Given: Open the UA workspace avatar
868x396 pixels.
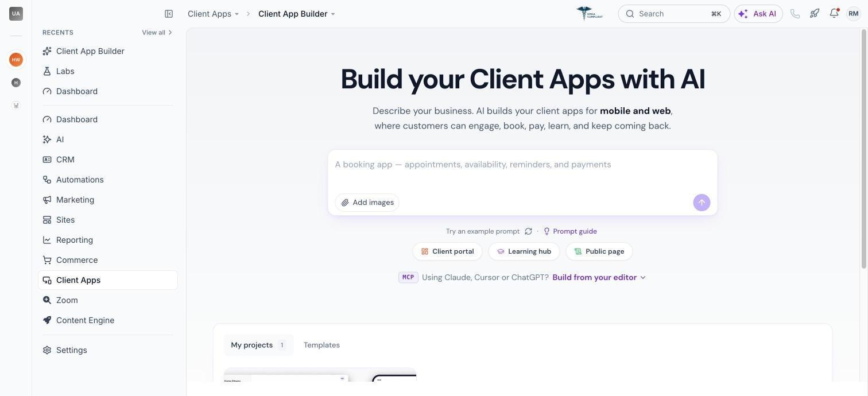Looking at the screenshot, I should (x=16, y=14).
